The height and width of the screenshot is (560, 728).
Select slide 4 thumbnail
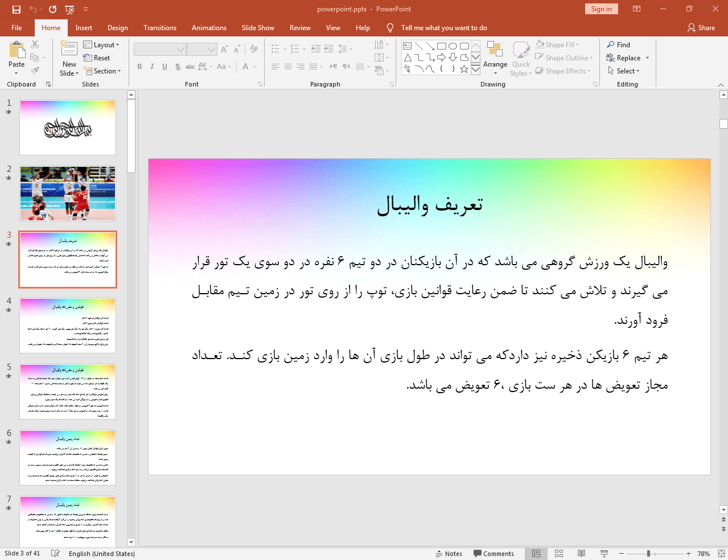[68, 326]
